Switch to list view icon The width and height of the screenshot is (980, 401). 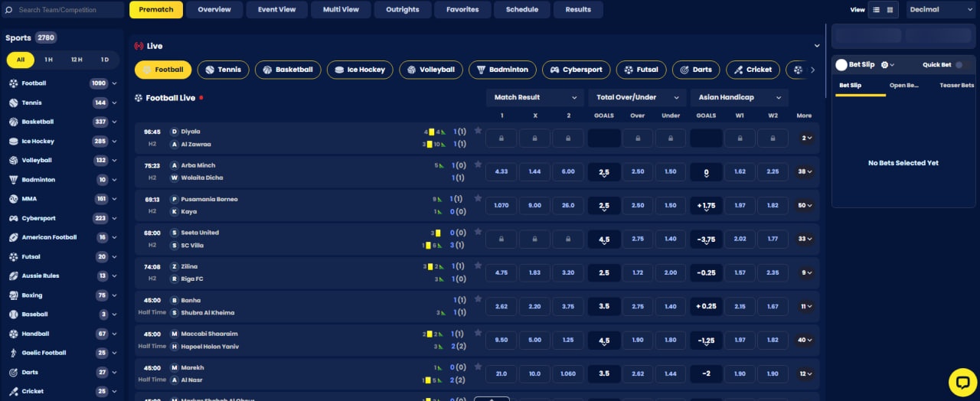click(876, 10)
